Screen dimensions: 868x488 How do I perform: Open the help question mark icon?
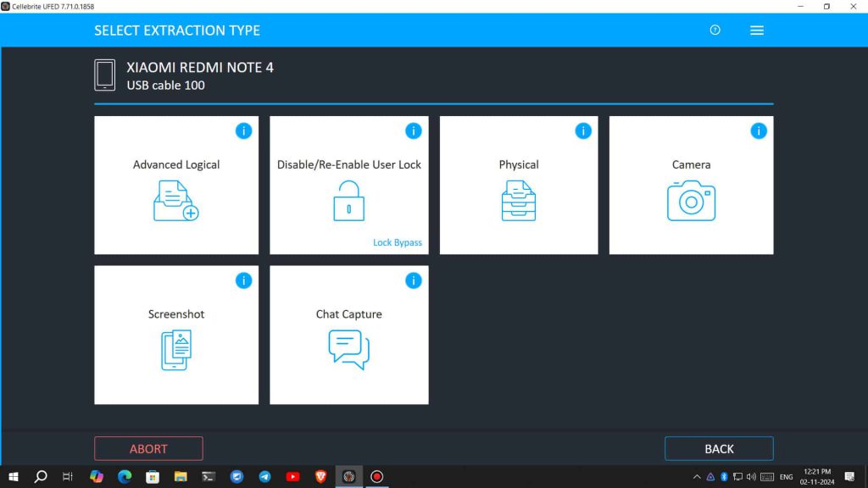(x=715, y=30)
